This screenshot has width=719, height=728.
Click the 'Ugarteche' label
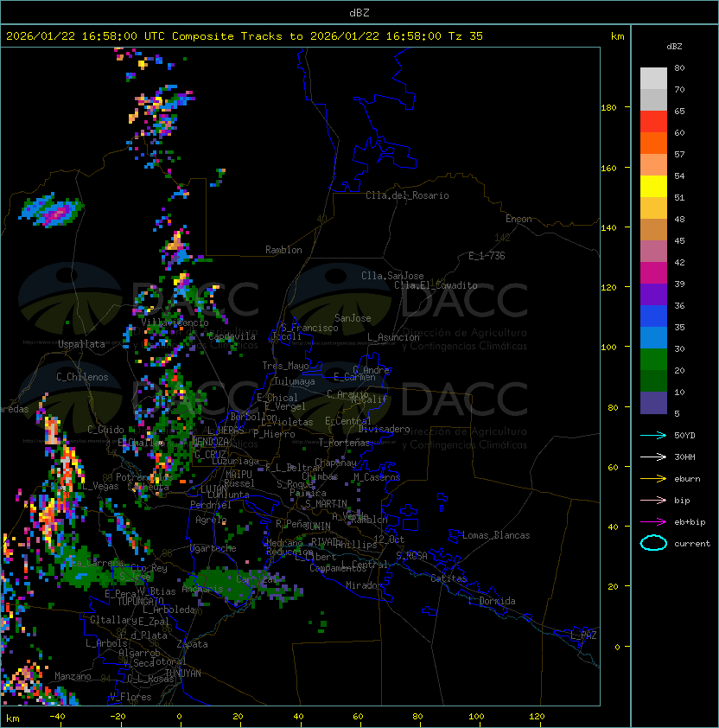[x=213, y=548]
